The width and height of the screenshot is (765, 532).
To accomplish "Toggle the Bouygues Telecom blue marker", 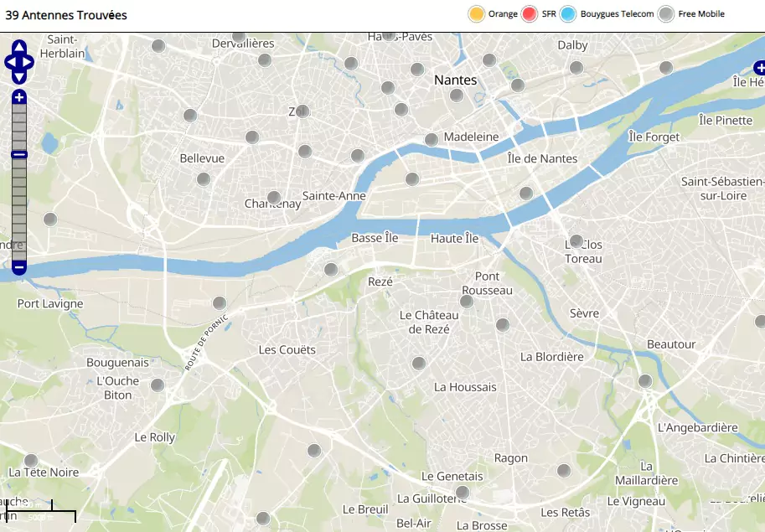I will coord(569,14).
